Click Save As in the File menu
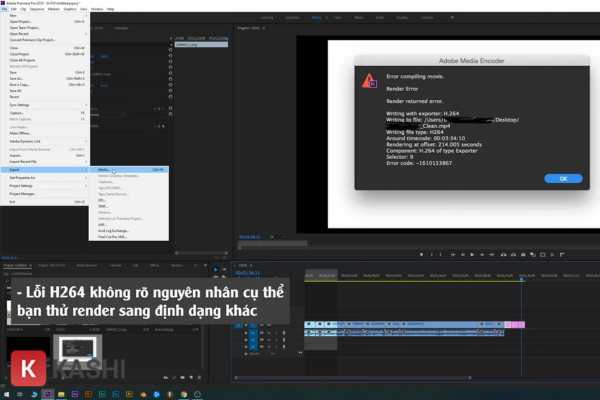The width and height of the screenshot is (600, 400). coord(45,78)
